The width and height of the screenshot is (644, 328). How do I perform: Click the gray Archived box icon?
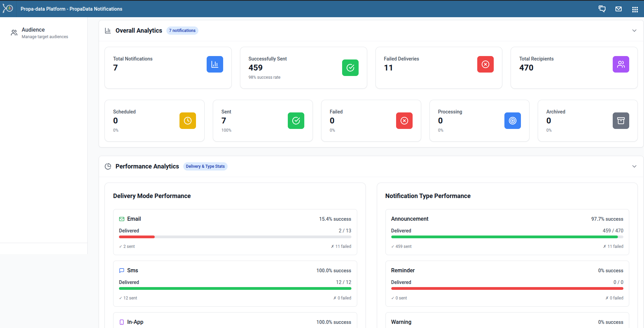621,121
